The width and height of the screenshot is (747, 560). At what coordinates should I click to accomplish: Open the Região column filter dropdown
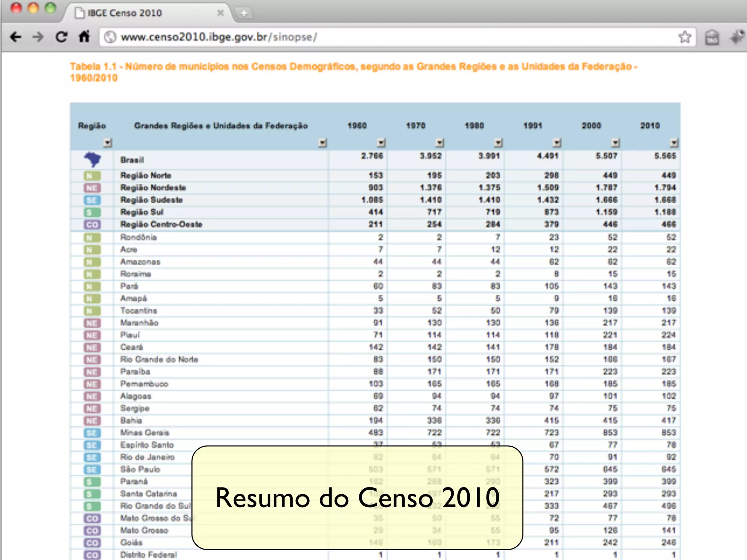coord(107,143)
